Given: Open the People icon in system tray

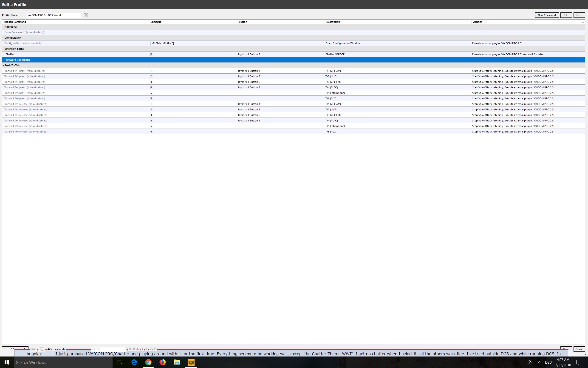Looking at the screenshot, I should coord(529,362).
